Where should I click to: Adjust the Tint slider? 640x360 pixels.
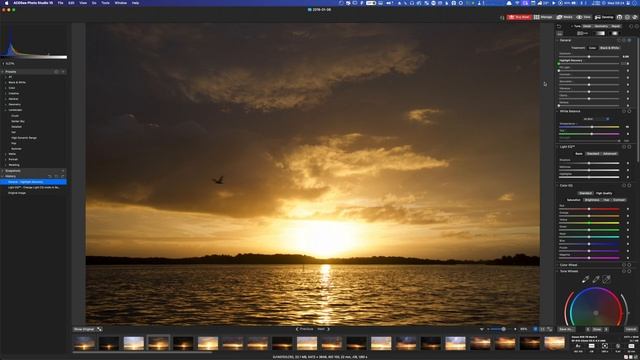click(x=589, y=134)
